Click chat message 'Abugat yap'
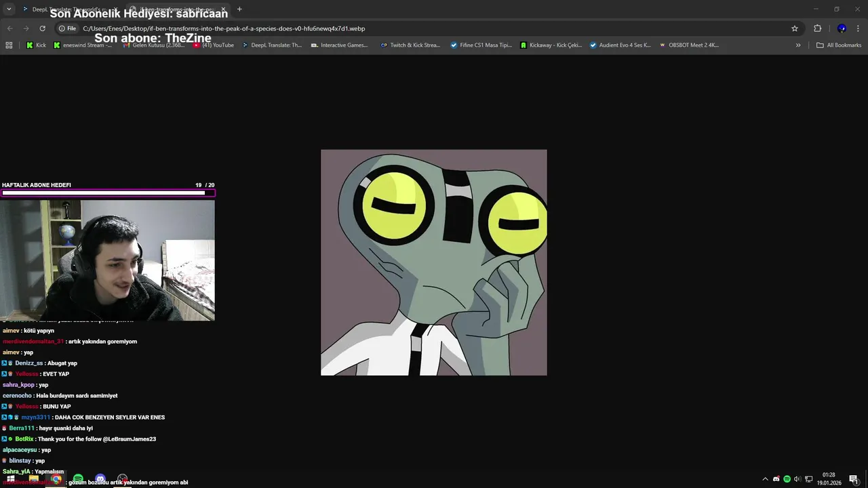The image size is (868, 488). tap(62, 363)
